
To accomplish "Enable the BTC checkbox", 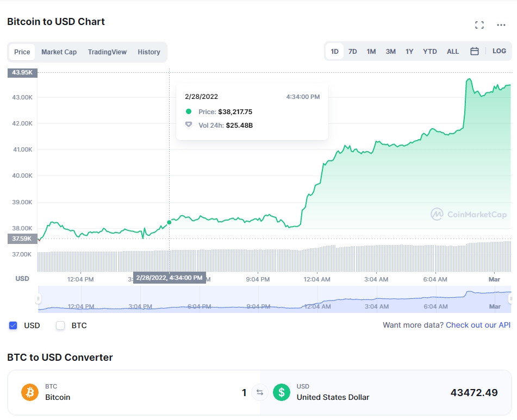I will 60,325.
